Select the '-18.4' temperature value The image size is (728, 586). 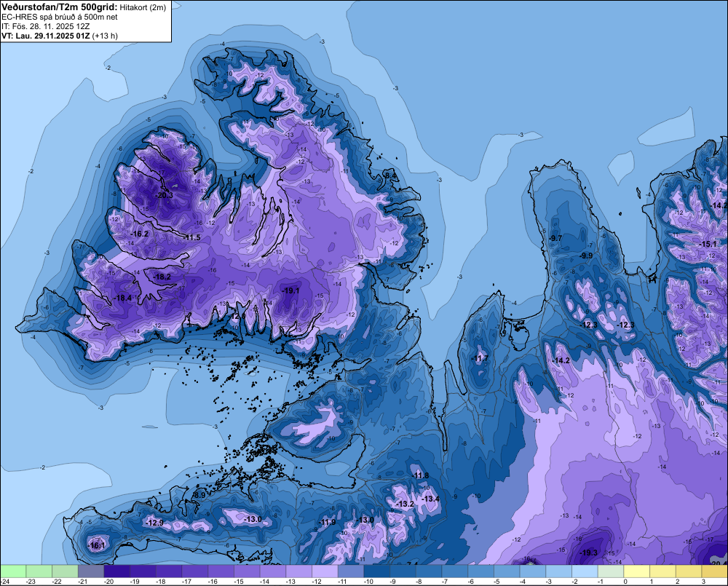click(x=122, y=298)
